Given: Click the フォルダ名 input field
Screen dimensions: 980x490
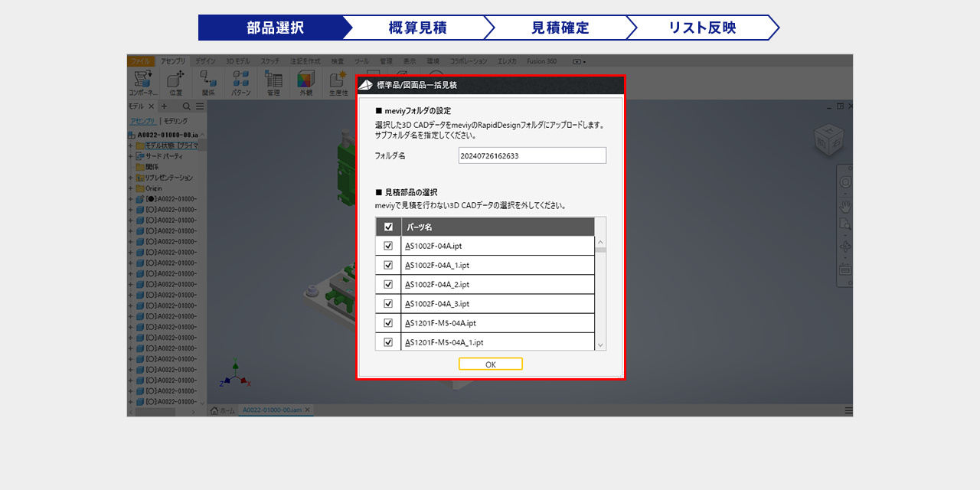Looking at the screenshot, I should click(532, 155).
